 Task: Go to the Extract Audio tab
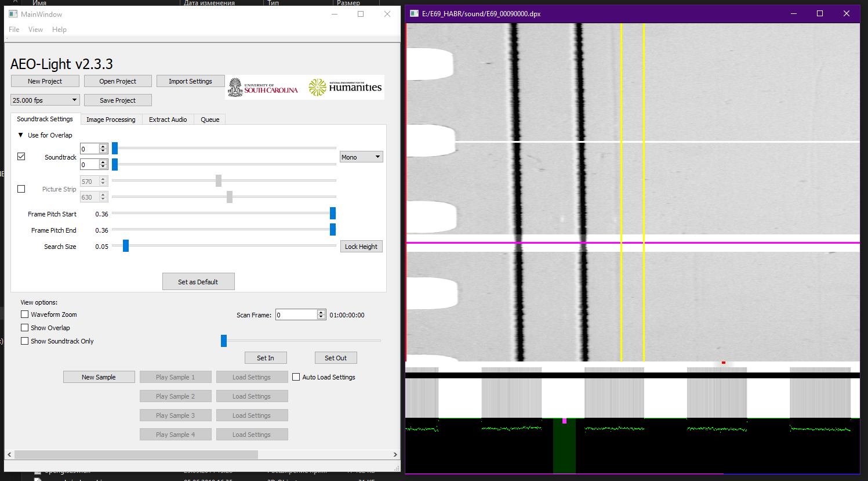[168, 120]
